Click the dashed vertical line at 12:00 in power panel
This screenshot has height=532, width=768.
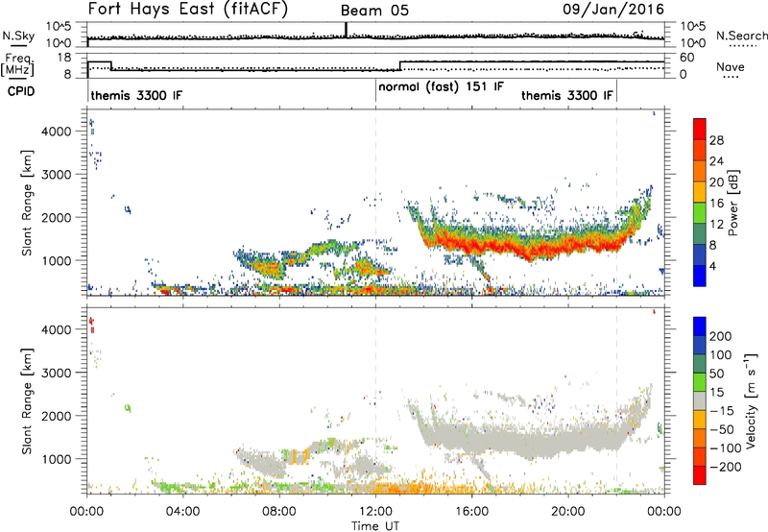pos(375,202)
